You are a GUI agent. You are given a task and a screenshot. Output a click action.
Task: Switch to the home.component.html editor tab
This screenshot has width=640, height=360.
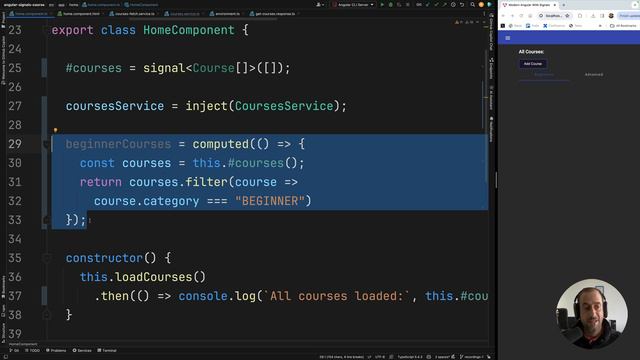tap(80, 14)
